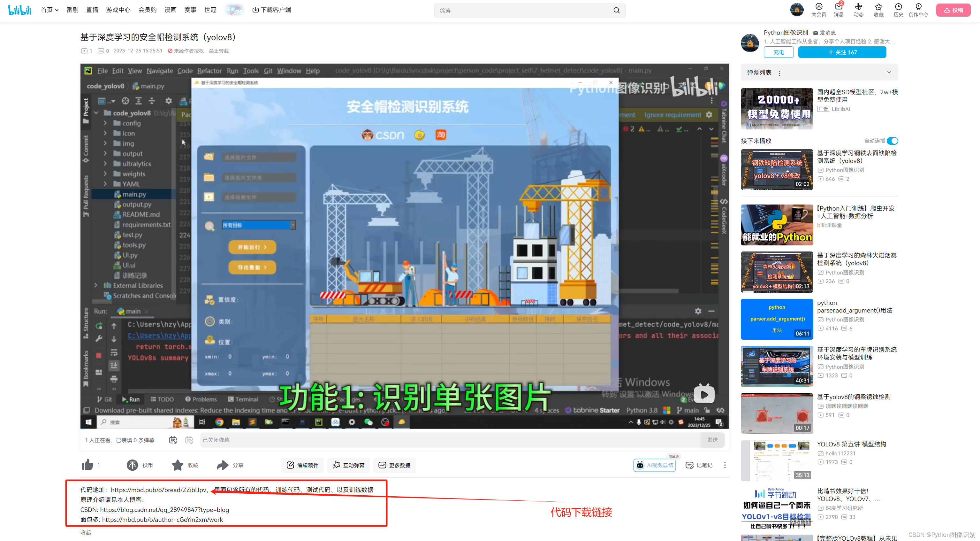Click 下载客户端 download icon link
The height and width of the screenshot is (541, 980).
272,10
